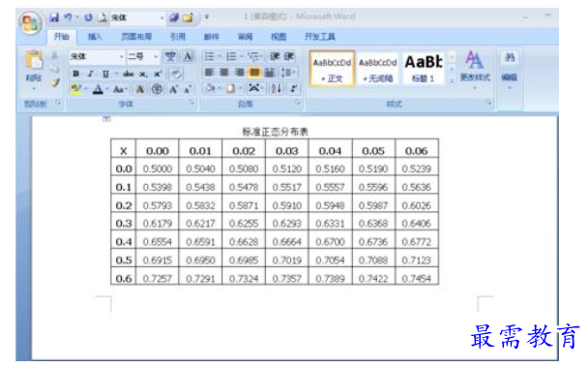Expand the Styles gallery More arrow
This screenshot has width=588, height=367.
[x=452, y=80]
